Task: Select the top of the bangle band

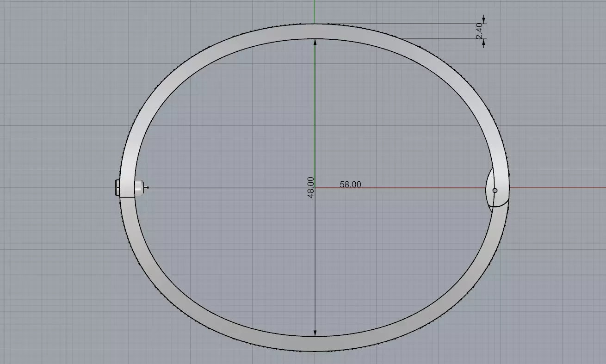Action: pos(315,31)
